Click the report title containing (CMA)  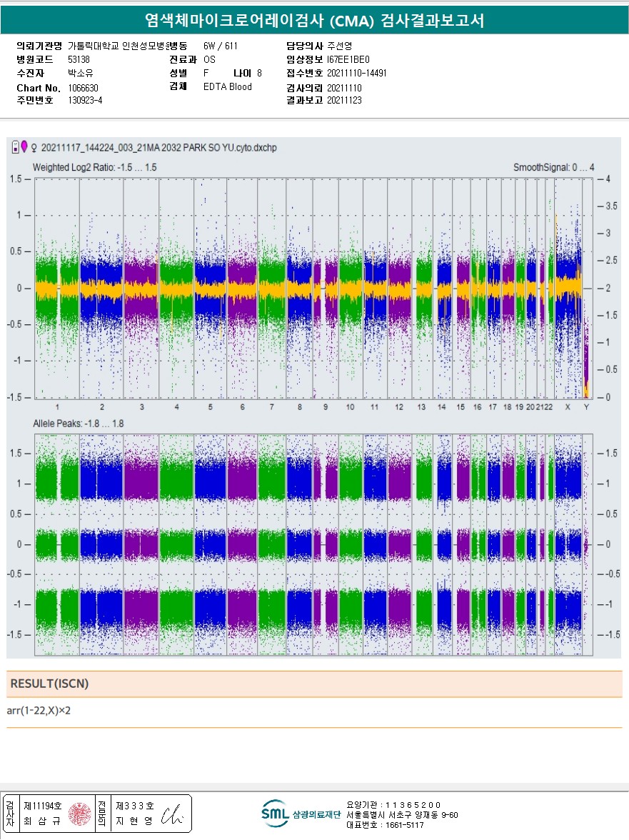(x=314, y=20)
